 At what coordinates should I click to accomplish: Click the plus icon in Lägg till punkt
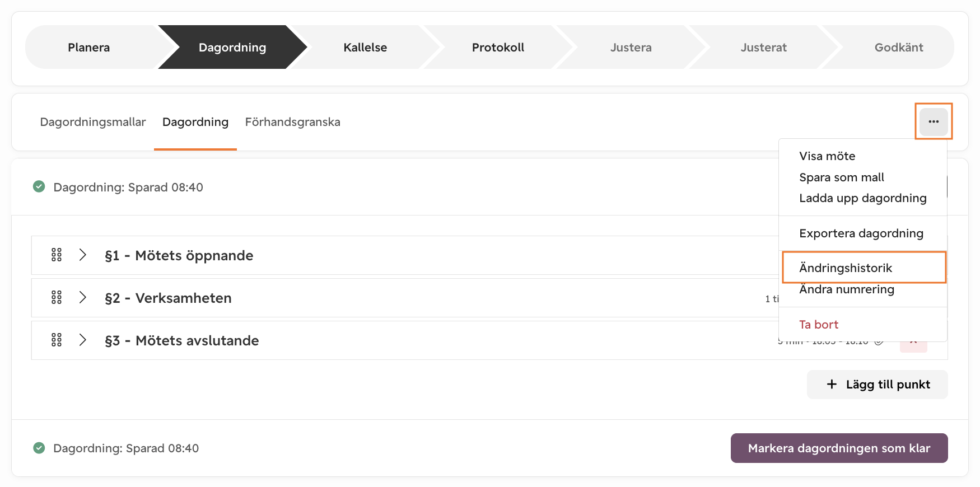click(x=832, y=385)
